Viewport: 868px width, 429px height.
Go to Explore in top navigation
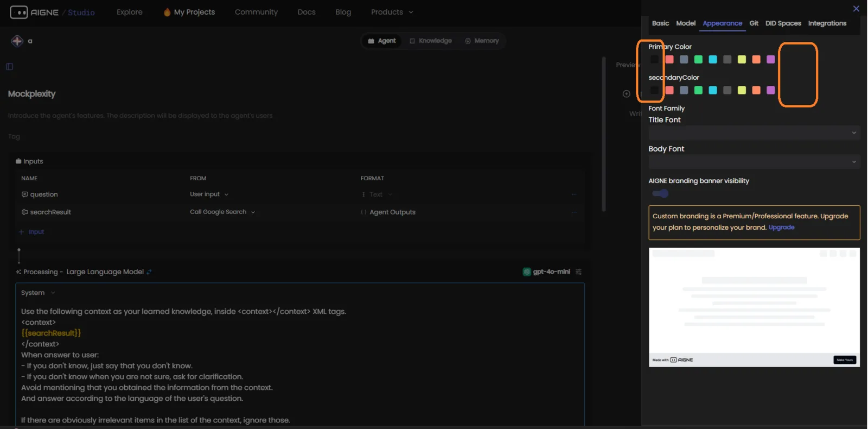pos(130,12)
